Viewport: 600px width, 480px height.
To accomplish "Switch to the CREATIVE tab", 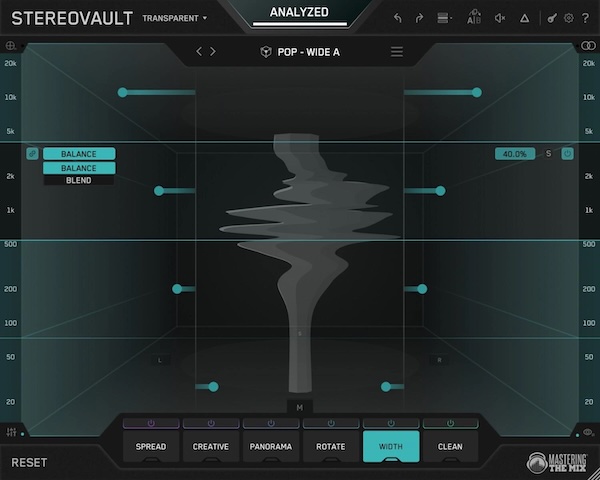I will coord(211,446).
